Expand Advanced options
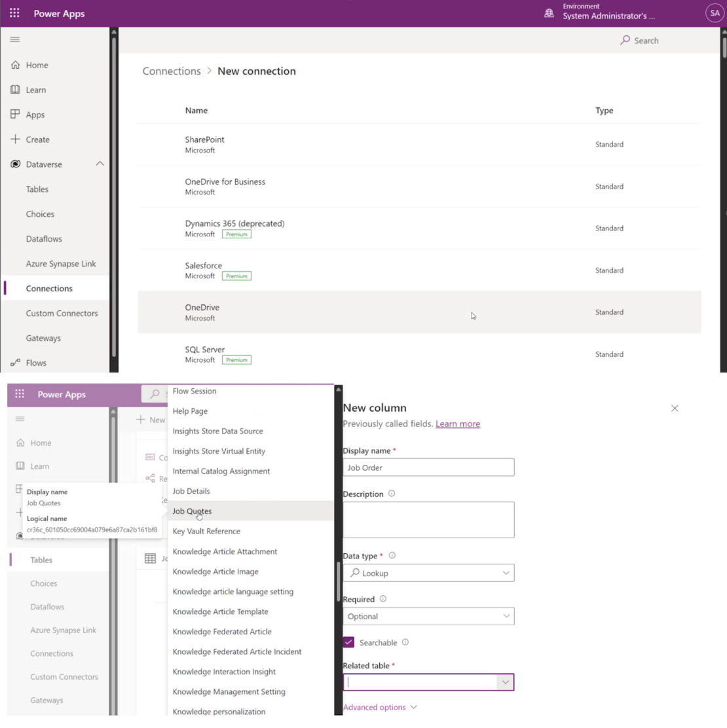The height and width of the screenshot is (728, 727). (x=380, y=707)
